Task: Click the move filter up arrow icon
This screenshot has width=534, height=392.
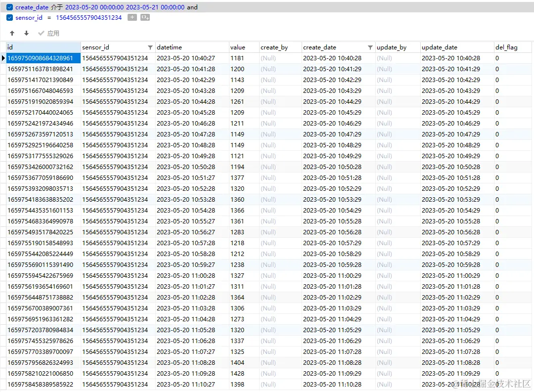Action: (12, 33)
